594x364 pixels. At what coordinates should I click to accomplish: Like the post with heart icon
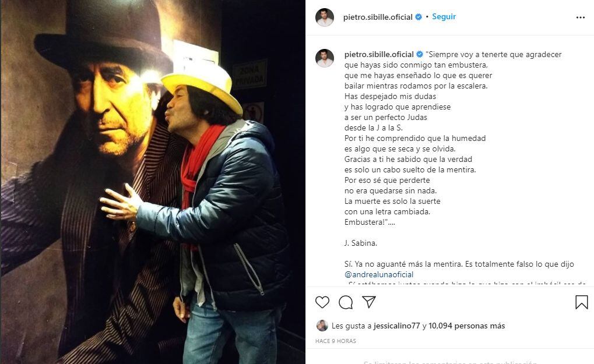coord(322,302)
